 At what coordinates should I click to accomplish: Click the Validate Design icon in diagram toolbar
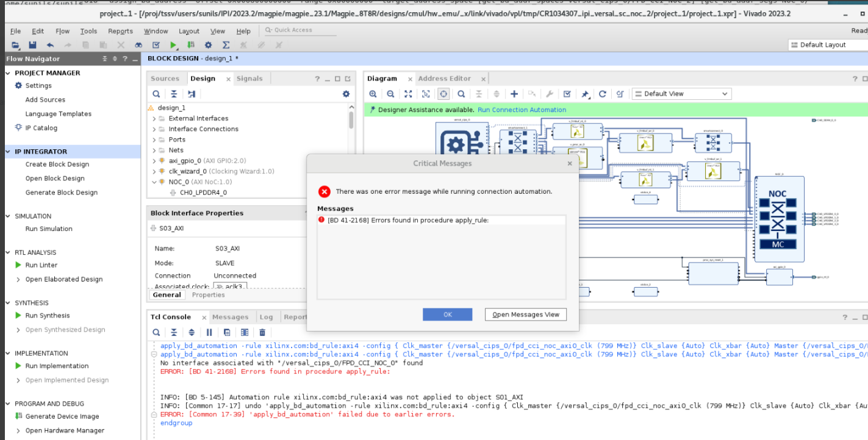coord(567,93)
